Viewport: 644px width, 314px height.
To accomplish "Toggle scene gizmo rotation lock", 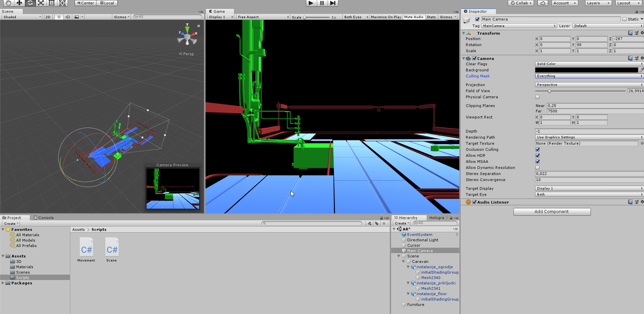I will click(x=198, y=26).
